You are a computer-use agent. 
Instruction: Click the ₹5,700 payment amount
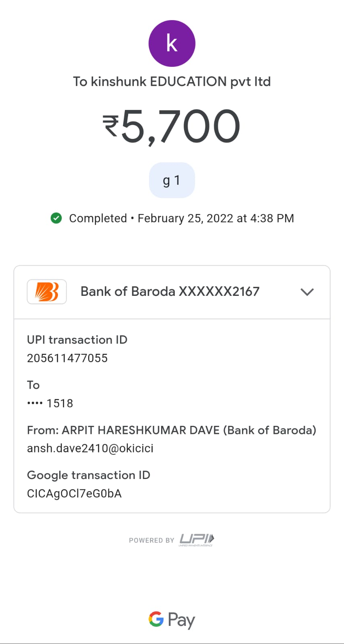pyautogui.click(x=172, y=126)
